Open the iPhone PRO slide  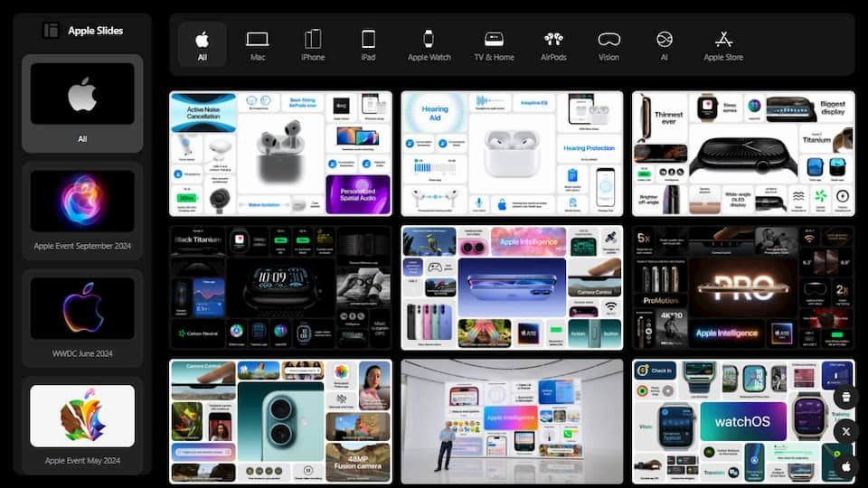coord(743,287)
